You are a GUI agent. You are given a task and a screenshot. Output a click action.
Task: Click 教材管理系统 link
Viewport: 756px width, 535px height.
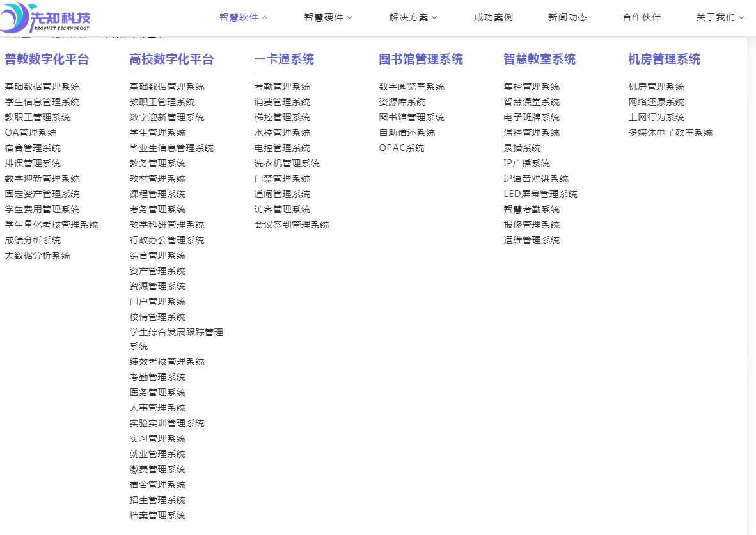158,179
